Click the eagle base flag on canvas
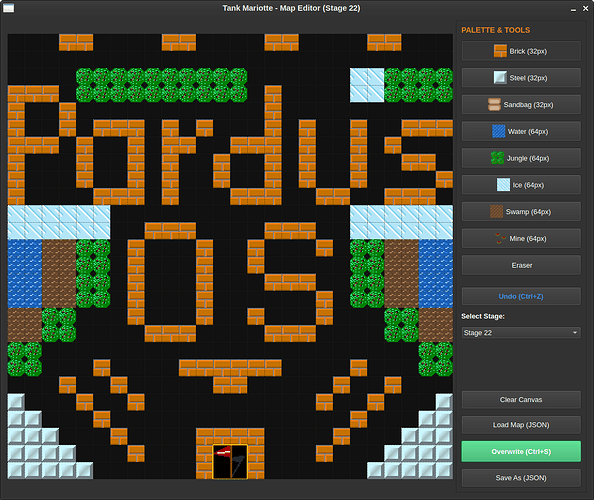The height and width of the screenshot is (500, 594). (x=230, y=462)
